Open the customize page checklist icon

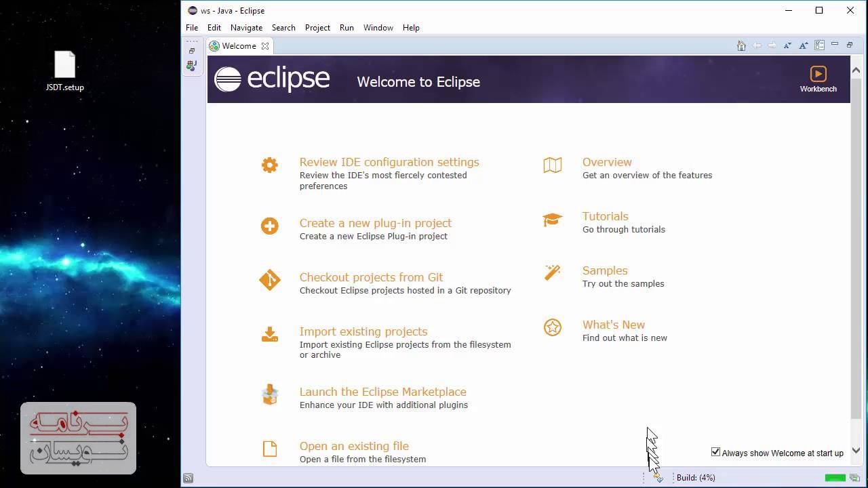coord(819,45)
